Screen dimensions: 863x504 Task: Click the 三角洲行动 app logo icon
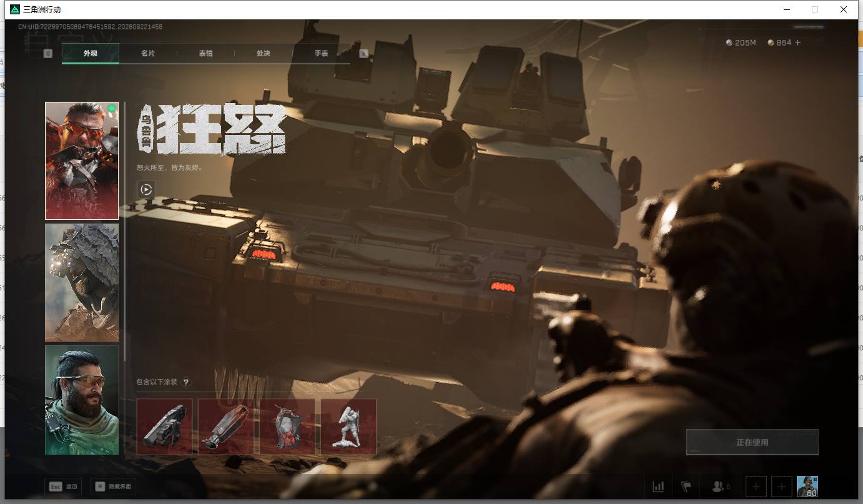(x=15, y=9)
